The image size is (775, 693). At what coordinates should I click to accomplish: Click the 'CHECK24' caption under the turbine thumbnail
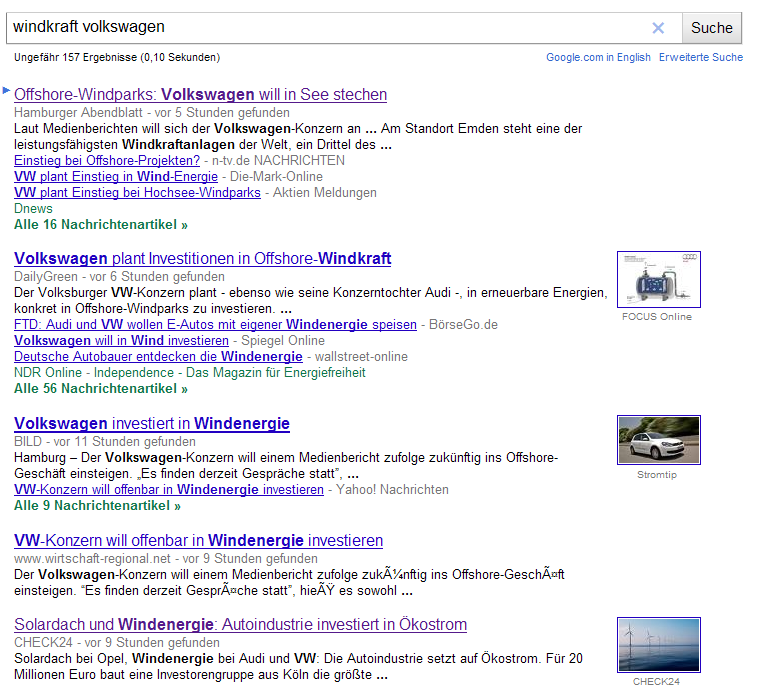pos(656,682)
